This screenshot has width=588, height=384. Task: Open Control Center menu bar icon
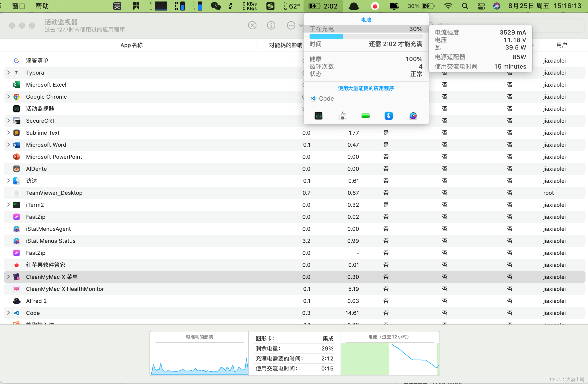[481, 6]
